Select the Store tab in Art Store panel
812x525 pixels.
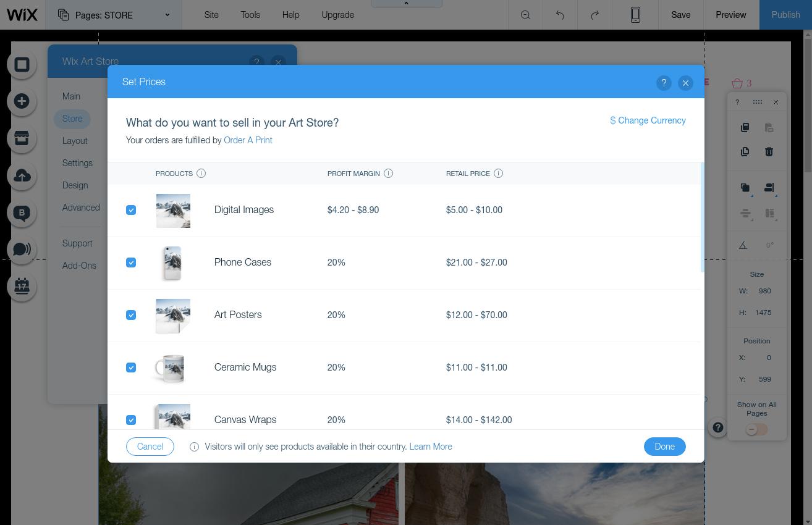[x=72, y=119]
